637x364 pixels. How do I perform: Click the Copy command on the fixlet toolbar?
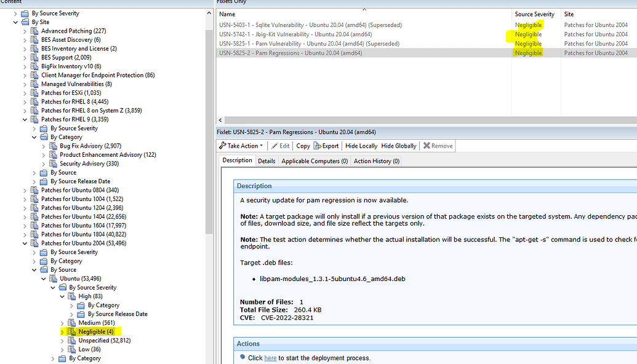click(302, 146)
